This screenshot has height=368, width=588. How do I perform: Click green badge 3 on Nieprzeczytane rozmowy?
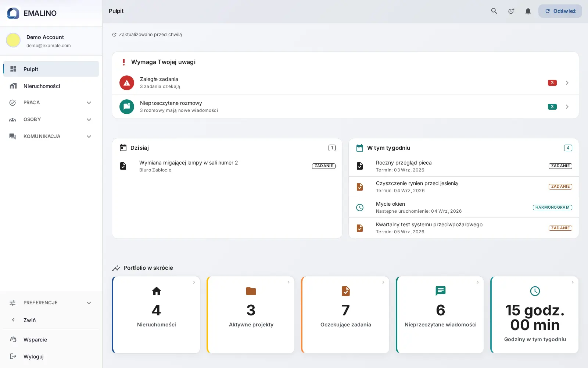552,107
